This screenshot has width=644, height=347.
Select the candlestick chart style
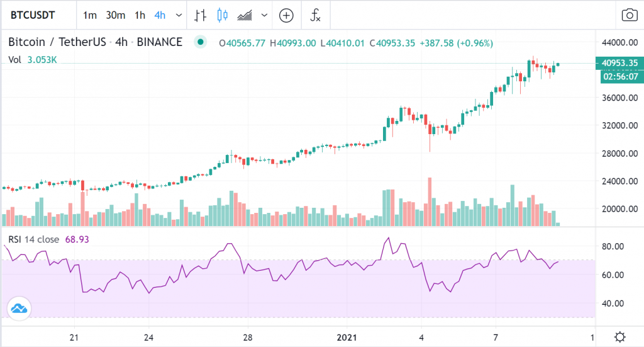(x=221, y=14)
